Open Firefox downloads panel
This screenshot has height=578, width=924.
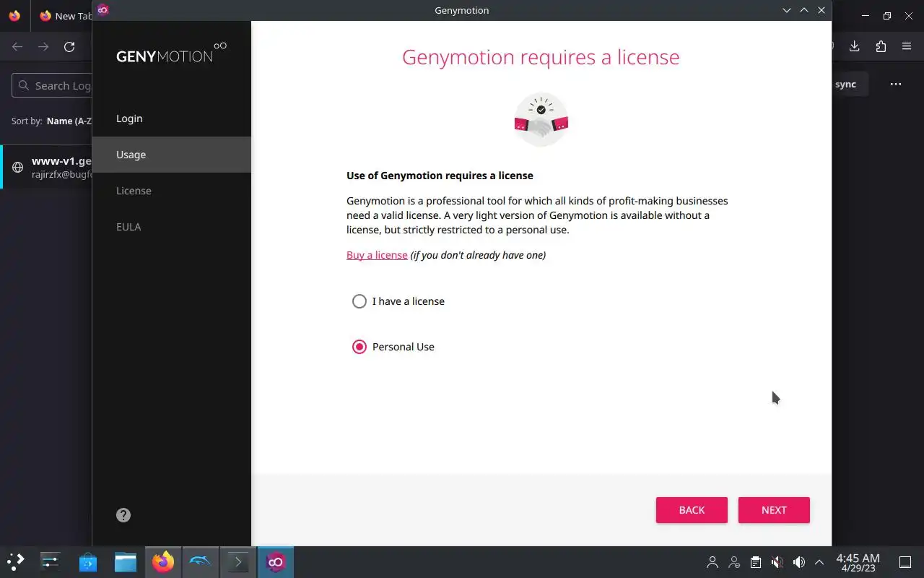tap(855, 46)
